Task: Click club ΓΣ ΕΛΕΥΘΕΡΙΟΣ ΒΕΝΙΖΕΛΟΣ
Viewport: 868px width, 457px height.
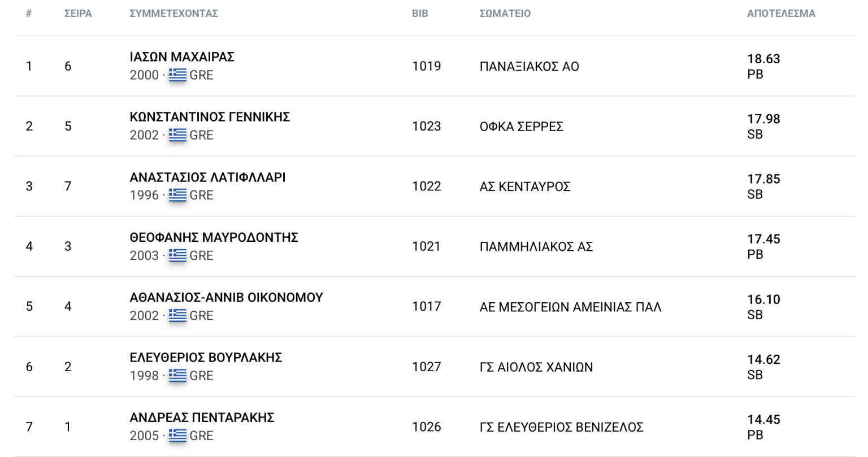Action: 561,427
